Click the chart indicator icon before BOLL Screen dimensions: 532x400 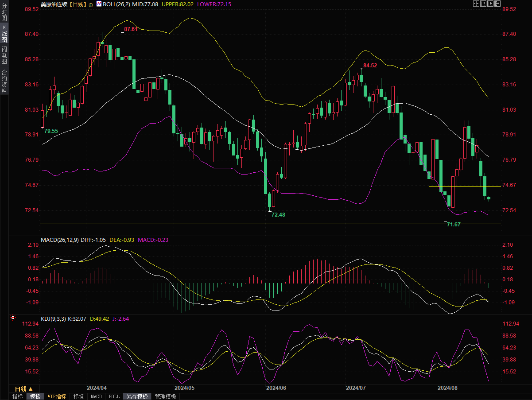tap(99, 4)
